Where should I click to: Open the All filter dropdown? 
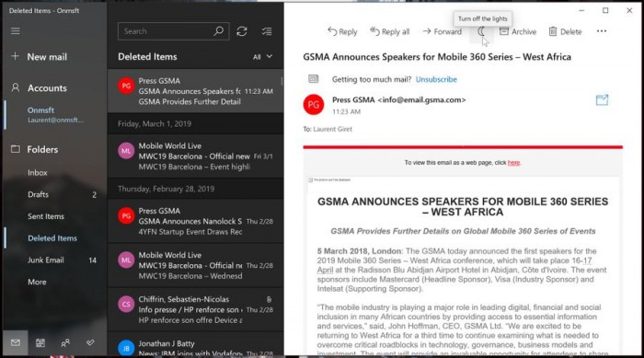pos(262,57)
